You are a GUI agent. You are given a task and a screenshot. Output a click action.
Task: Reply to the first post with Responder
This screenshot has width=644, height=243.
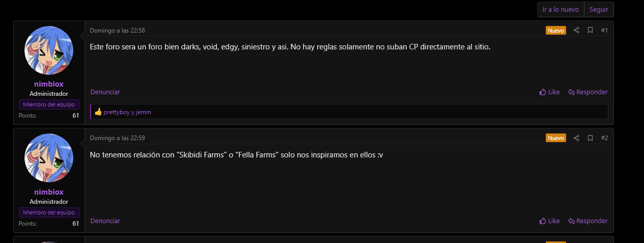click(x=587, y=92)
